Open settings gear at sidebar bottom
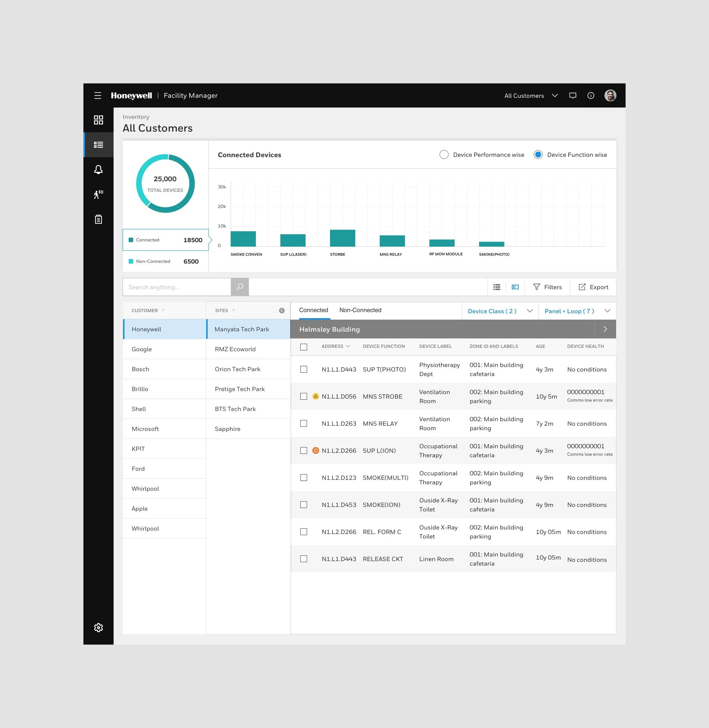 coord(98,627)
